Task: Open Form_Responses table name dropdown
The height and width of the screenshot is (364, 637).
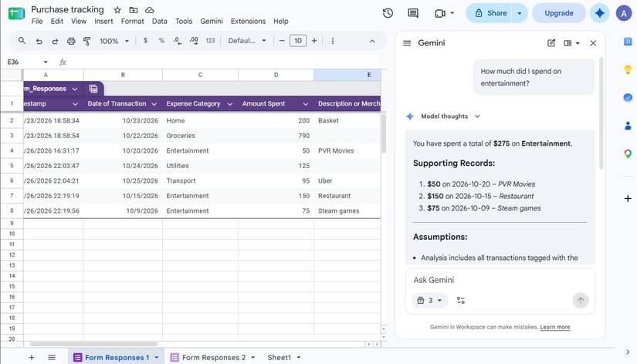Action: coord(75,89)
